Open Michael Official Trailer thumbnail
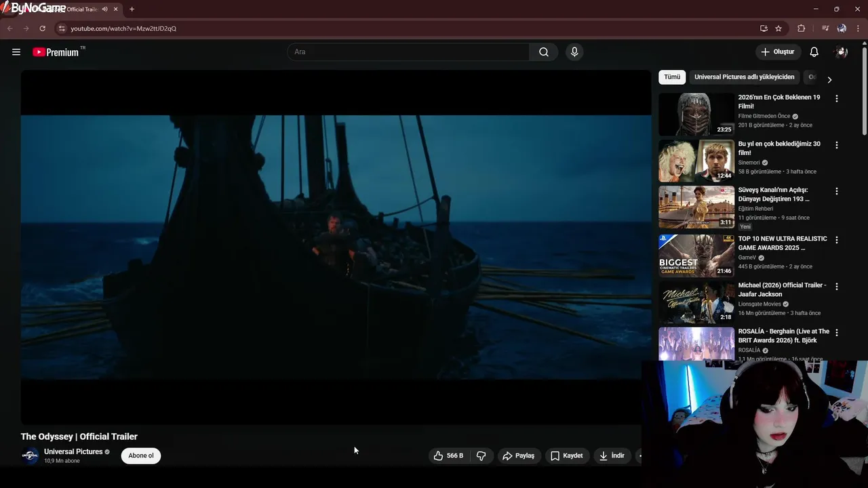The image size is (868, 488). tap(696, 302)
